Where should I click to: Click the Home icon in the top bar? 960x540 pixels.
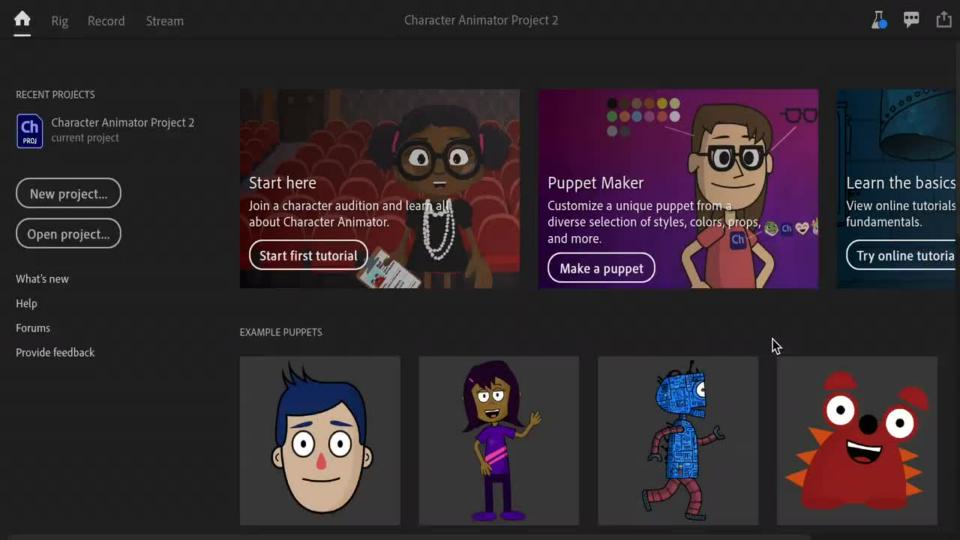coord(22,19)
